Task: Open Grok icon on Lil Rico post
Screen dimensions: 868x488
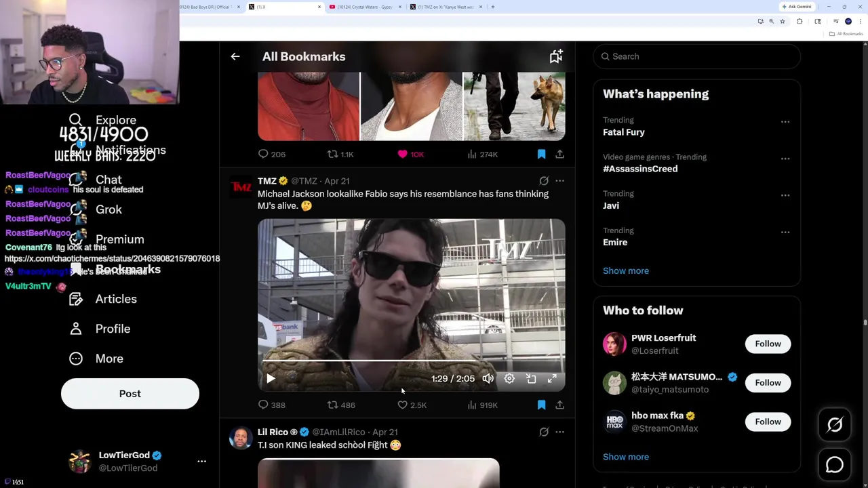Action: (544, 432)
